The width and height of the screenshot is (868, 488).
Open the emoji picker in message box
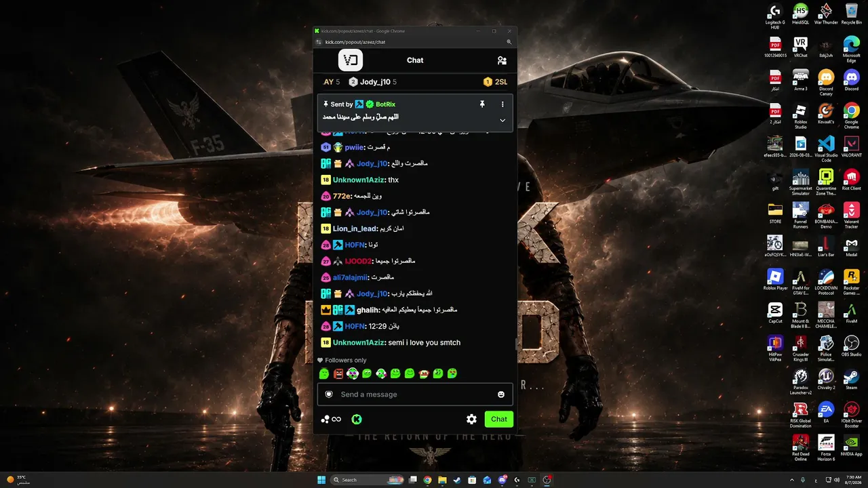point(501,394)
